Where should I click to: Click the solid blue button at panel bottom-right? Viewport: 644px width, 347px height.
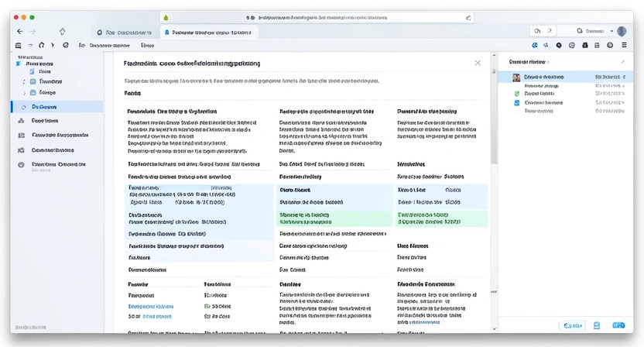618,325
